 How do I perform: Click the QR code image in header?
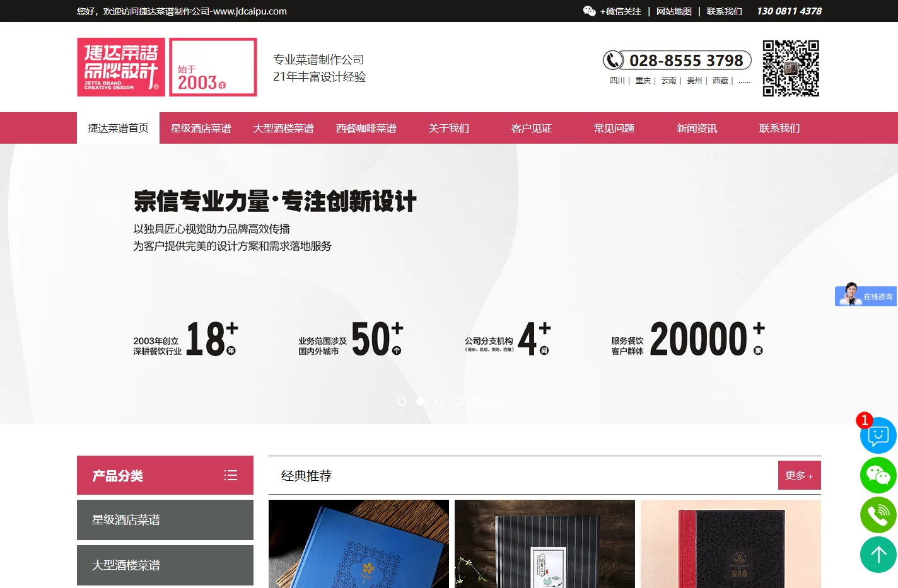tap(791, 68)
